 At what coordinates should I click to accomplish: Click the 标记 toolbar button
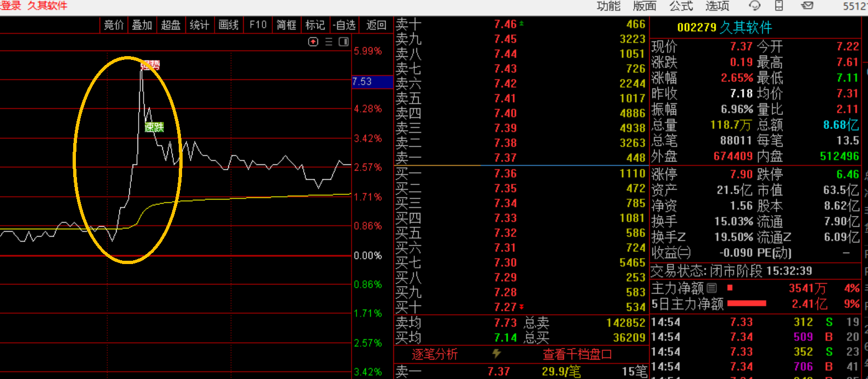(315, 25)
